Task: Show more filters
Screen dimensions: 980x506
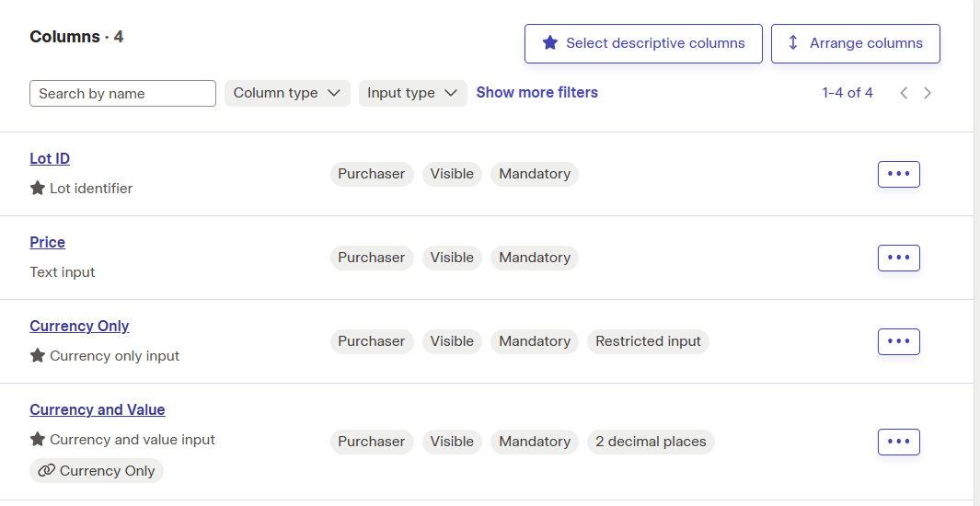Action: pos(536,92)
